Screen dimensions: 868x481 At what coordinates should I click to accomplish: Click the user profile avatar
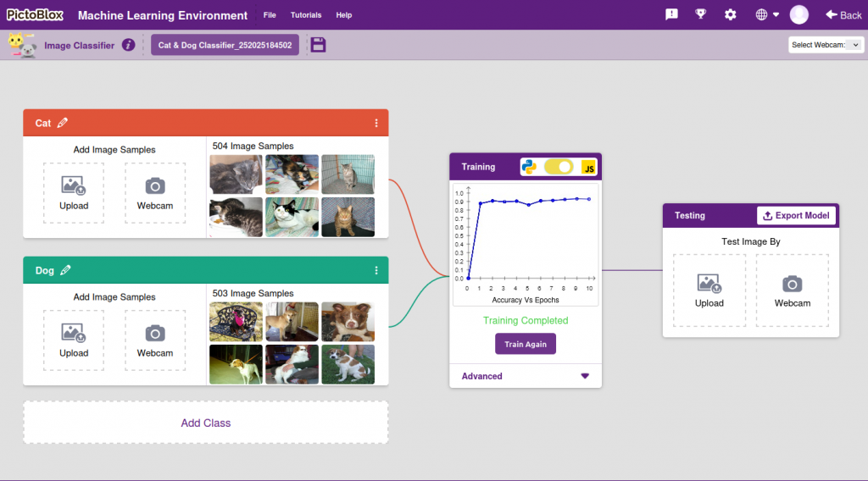click(798, 14)
